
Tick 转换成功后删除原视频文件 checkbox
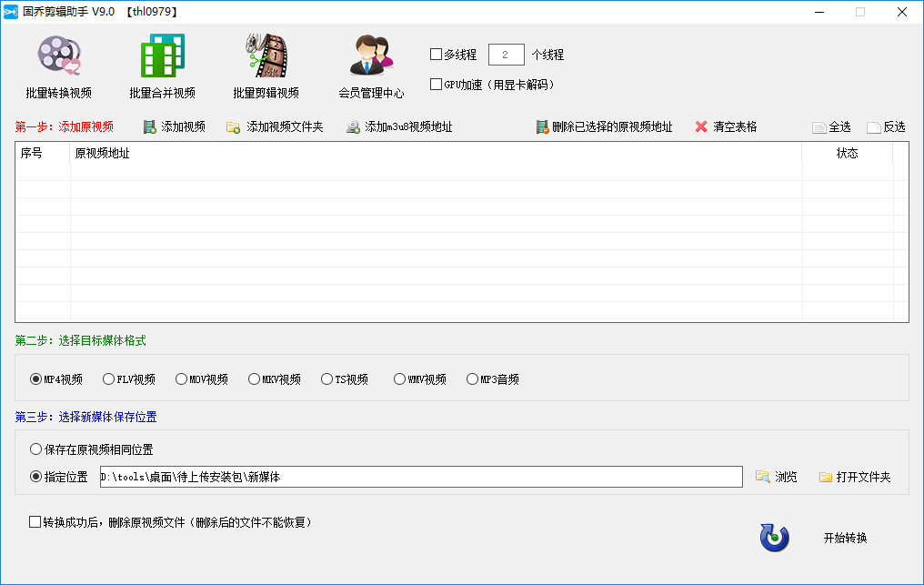click(x=35, y=522)
